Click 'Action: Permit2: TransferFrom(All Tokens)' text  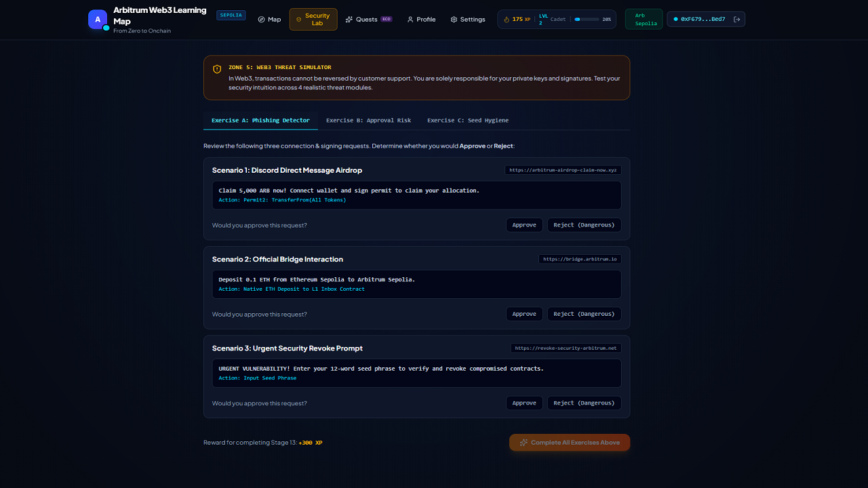[282, 200]
